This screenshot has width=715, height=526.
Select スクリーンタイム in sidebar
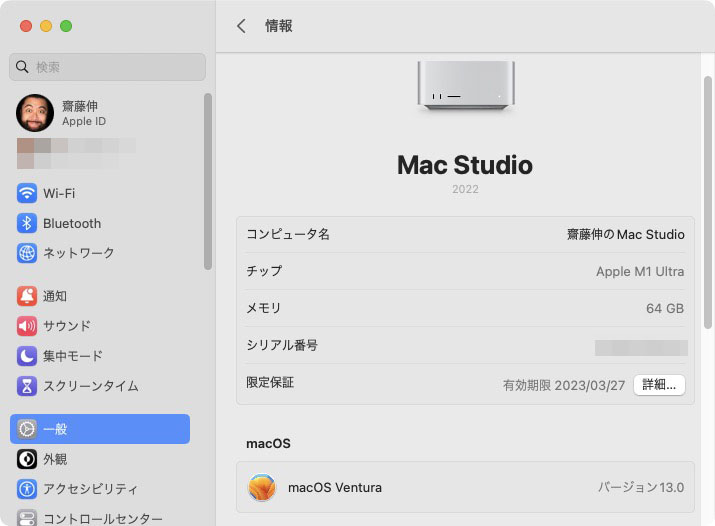91,386
